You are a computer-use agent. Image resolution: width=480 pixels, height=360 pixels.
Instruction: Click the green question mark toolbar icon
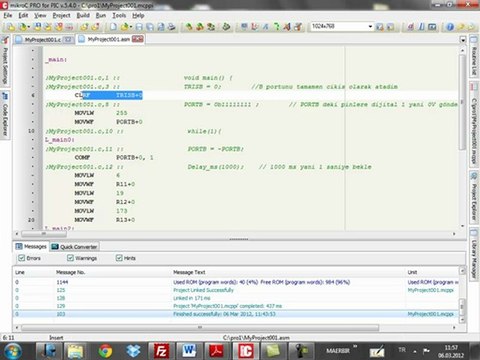(x=276, y=27)
